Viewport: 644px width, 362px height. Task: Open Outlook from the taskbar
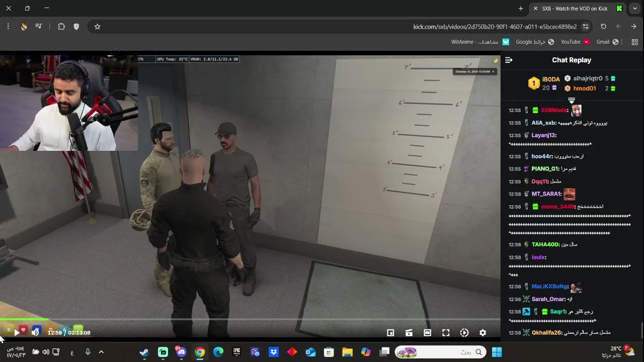pos(310,352)
